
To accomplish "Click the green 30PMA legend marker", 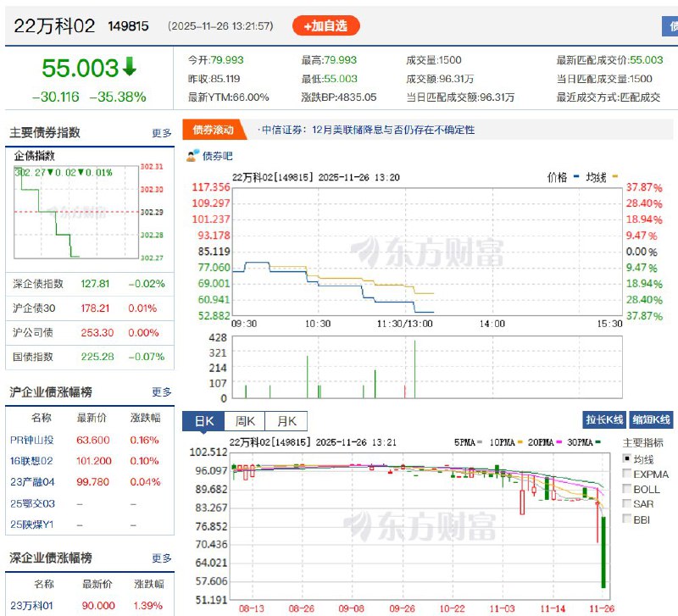I will [598, 442].
